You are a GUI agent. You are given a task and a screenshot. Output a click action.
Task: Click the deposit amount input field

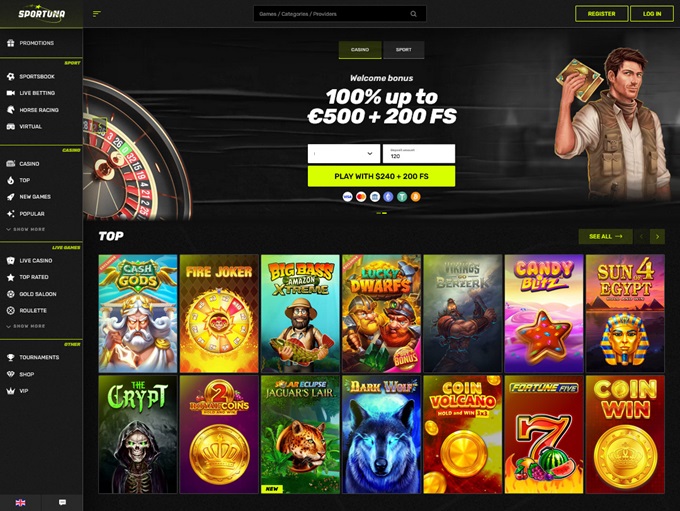[x=419, y=154]
